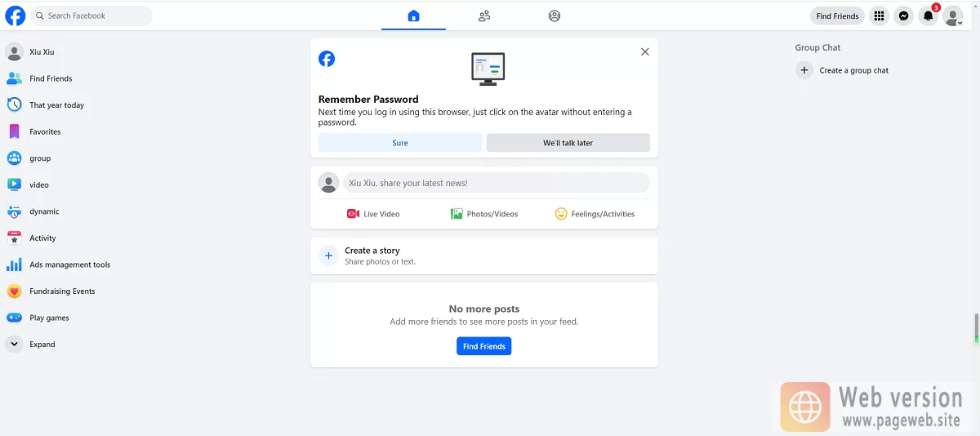Open the apps grid menu icon
The height and width of the screenshot is (436, 980).
point(879,16)
